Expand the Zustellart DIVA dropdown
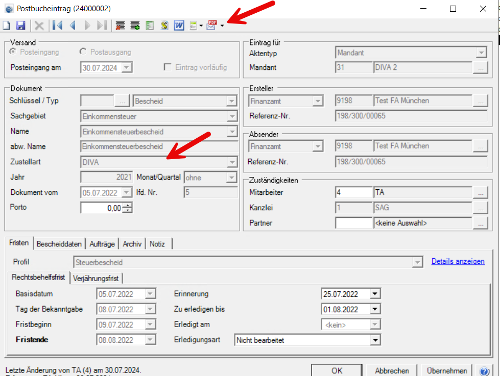 [231, 162]
